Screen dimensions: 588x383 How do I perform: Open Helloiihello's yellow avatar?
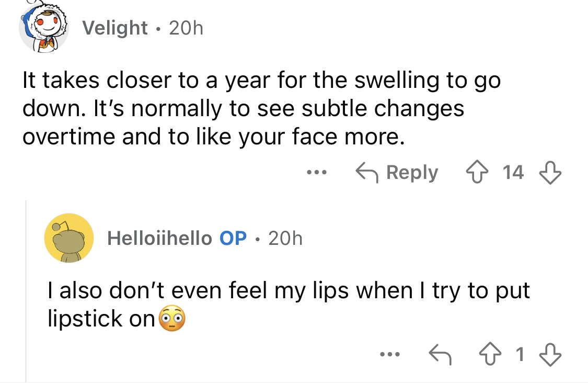69,238
